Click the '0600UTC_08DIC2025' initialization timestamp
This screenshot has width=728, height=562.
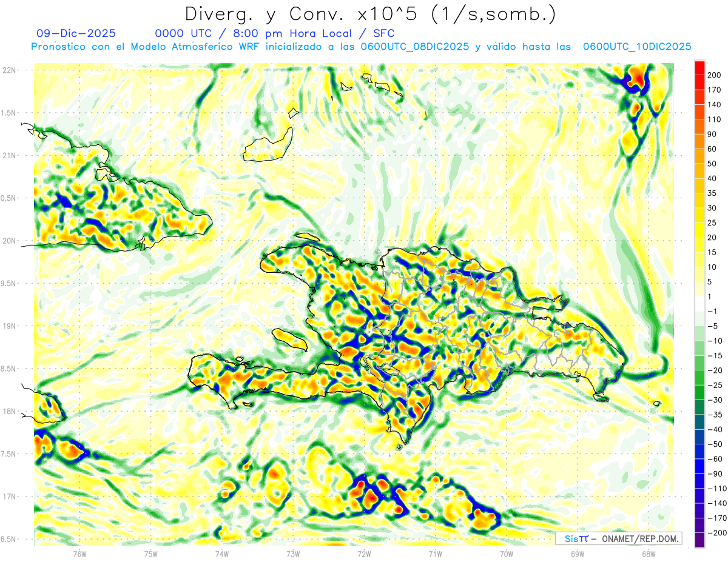click(x=414, y=47)
